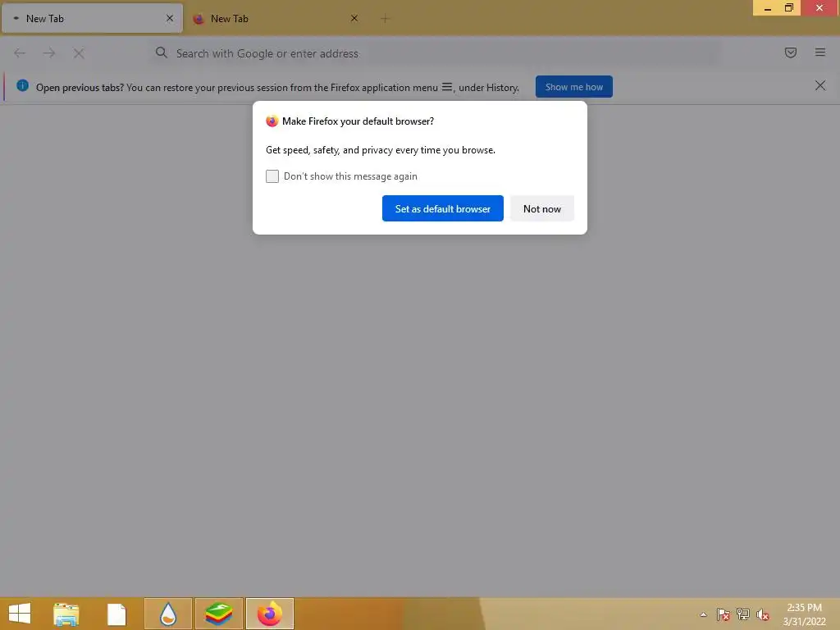The image size is (840, 630).
Task: Click the Firefox logo in the dialog title
Action: coord(272,121)
